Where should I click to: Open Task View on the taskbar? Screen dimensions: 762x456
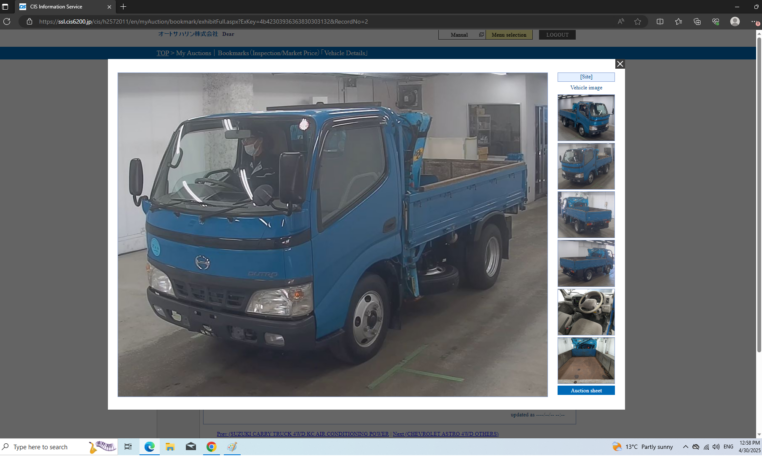128,447
